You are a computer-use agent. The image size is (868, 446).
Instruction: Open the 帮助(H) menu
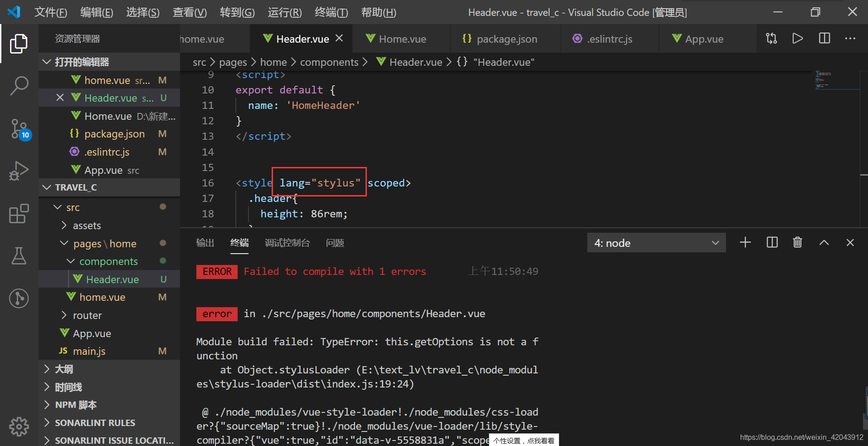[379, 12]
